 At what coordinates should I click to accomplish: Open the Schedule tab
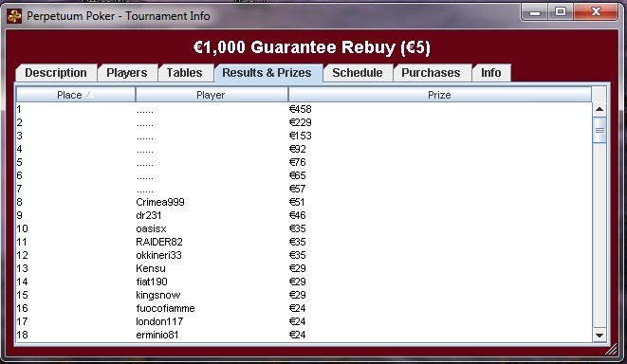point(358,73)
